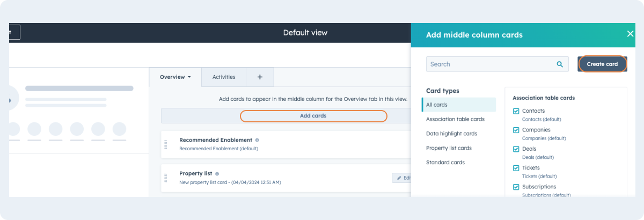Click Edit button on Property list card
This screenshot has height=220, width=644.
coord(402,178)
